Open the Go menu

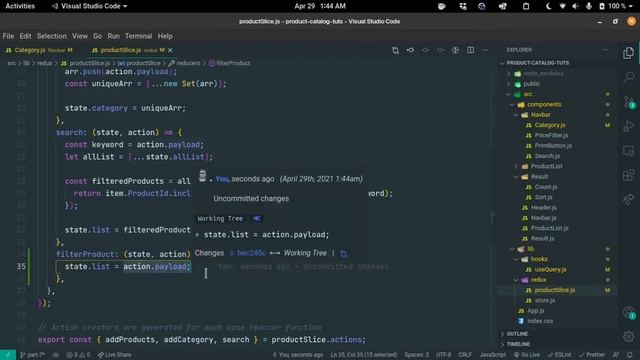tap(97, 36)
